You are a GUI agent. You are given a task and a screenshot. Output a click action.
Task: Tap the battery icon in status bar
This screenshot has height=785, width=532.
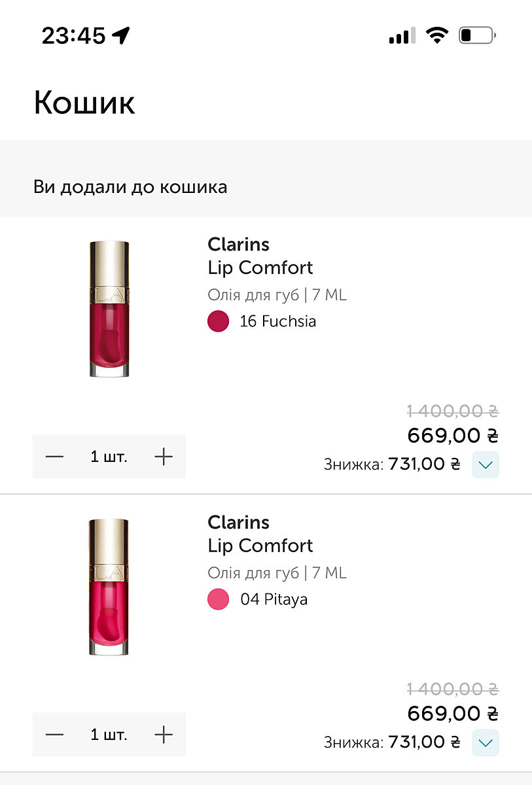coord(477,35)
